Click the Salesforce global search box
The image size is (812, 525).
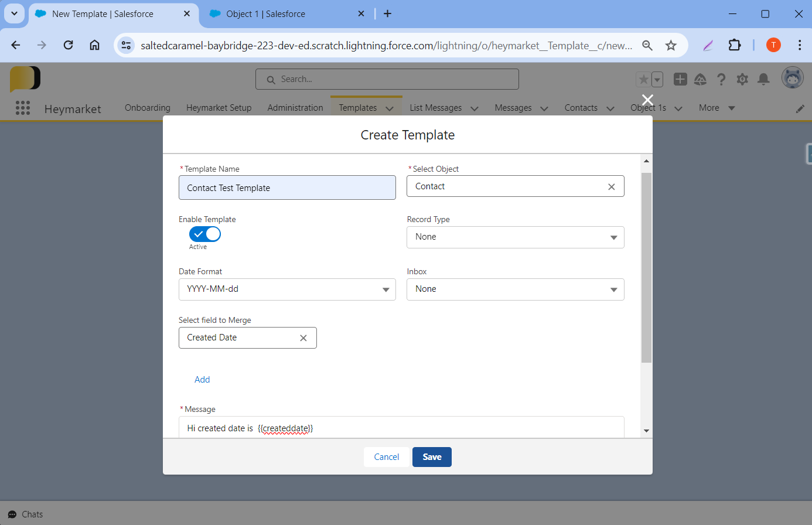[387, 79]
